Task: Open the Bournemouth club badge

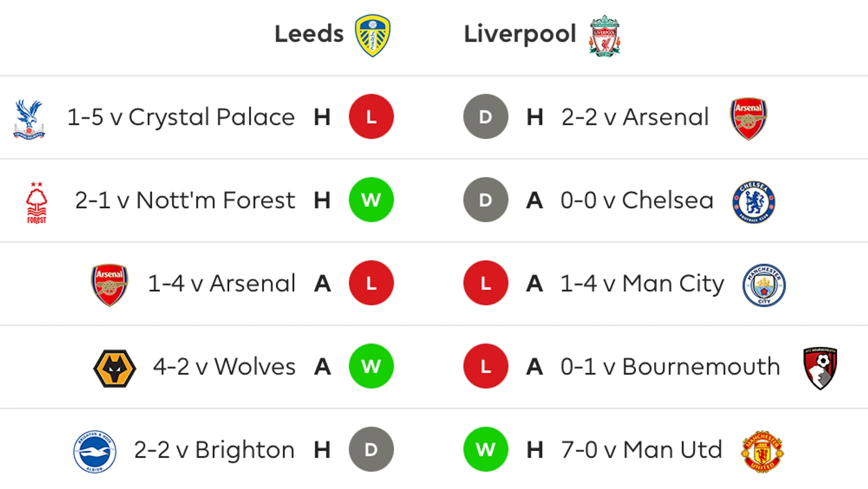Action: 820,368
